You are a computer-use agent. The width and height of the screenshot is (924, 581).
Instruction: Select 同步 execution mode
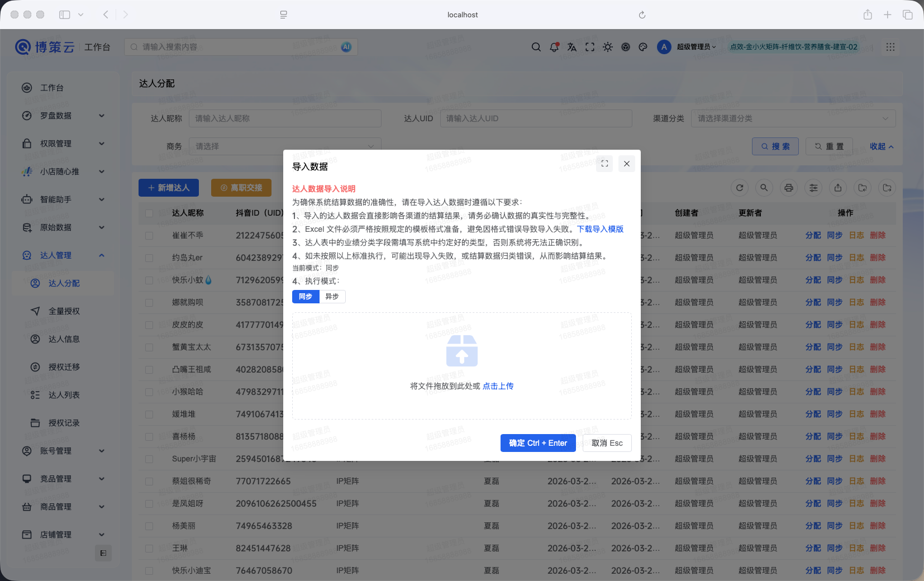(306, 297)
